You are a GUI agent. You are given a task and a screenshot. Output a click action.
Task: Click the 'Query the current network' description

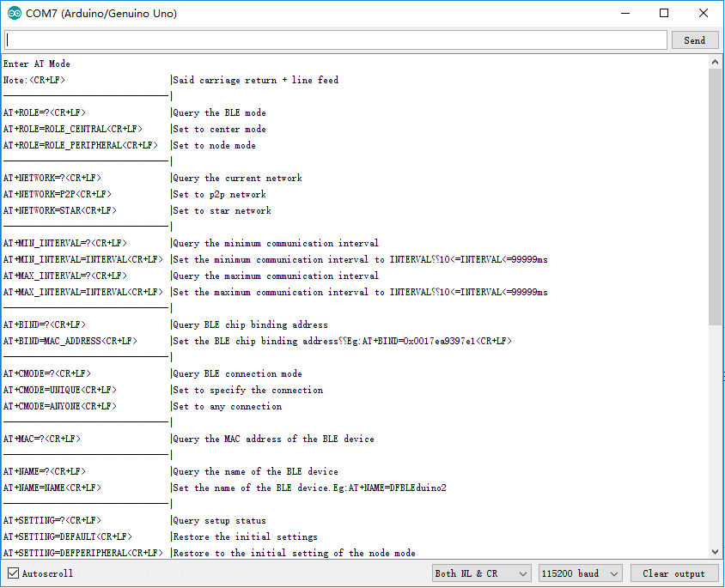coord(238,179)
